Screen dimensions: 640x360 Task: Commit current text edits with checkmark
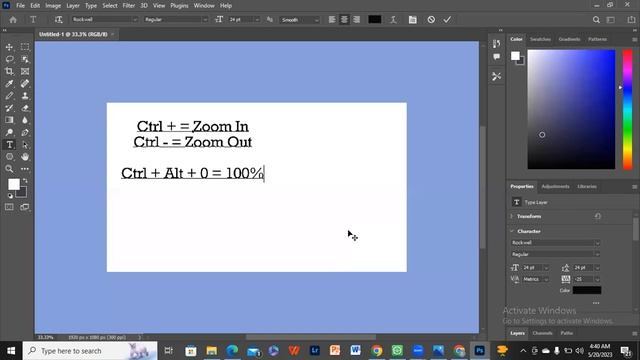click(447, 20)
